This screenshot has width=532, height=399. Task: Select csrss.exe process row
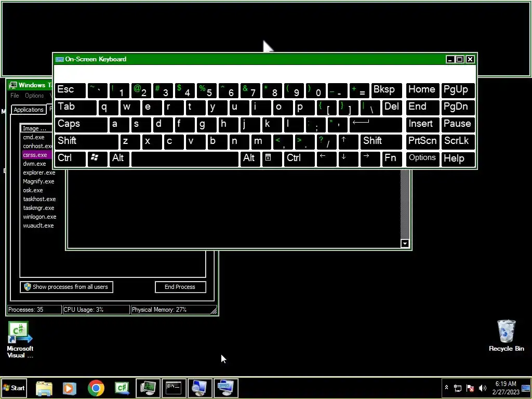point(37,155)
